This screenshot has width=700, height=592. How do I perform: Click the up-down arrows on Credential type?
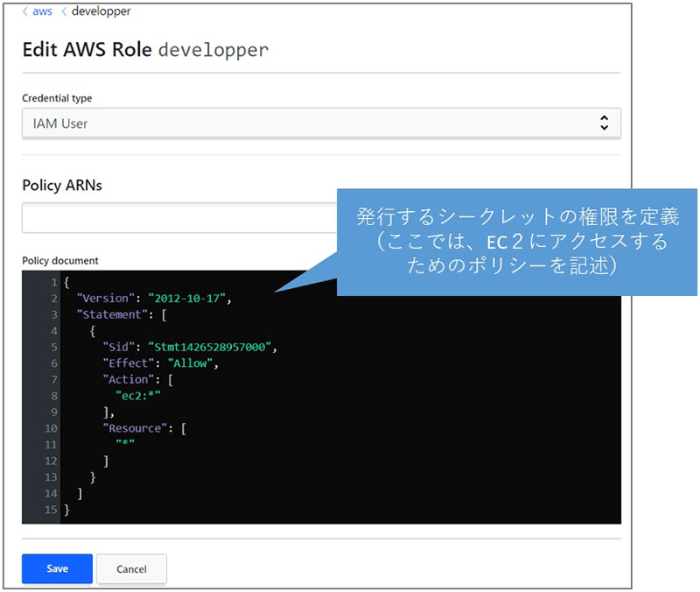604,123
